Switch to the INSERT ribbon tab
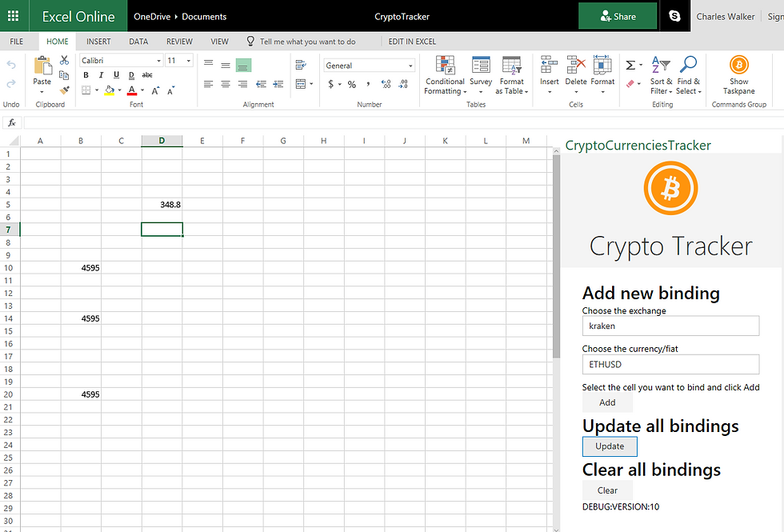The image size is (784, 532). coord(98,42)
